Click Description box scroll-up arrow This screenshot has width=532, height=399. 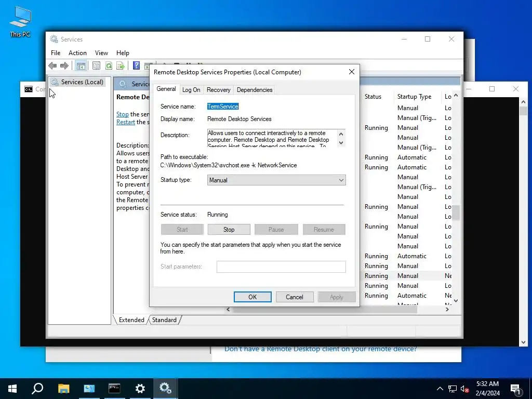pyautogui.click(x=341, y=134)
